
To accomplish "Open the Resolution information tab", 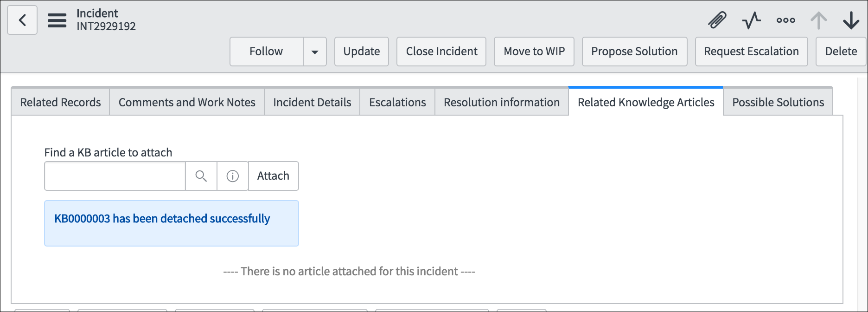I will [x=501, y=102].
